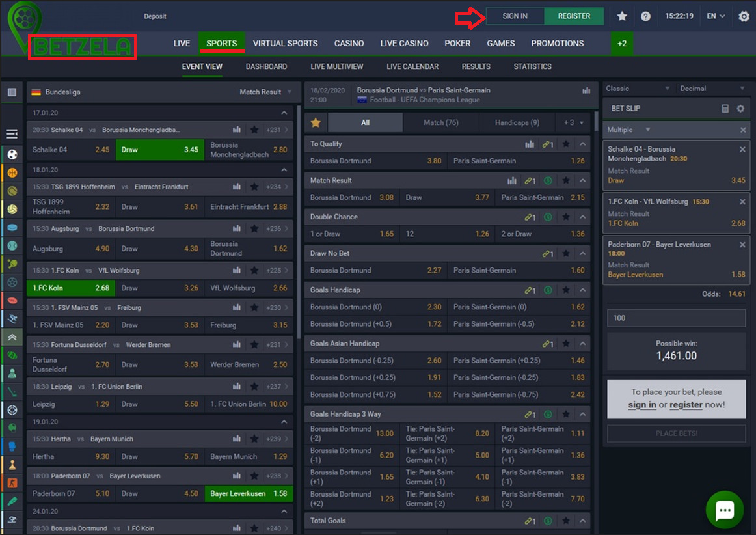Open To Qualify market statistics icon

(x=530, y=144)
